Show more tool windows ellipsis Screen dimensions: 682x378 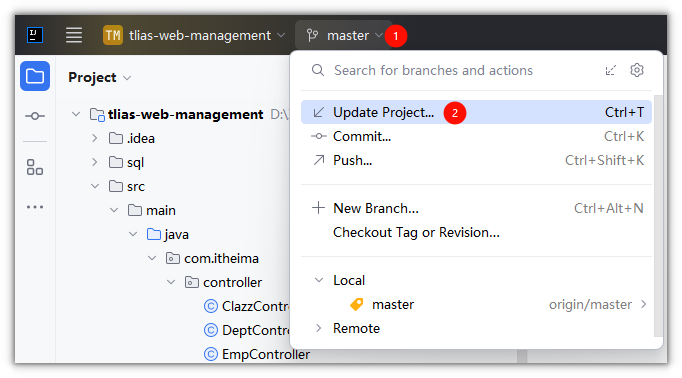point(35,207)
